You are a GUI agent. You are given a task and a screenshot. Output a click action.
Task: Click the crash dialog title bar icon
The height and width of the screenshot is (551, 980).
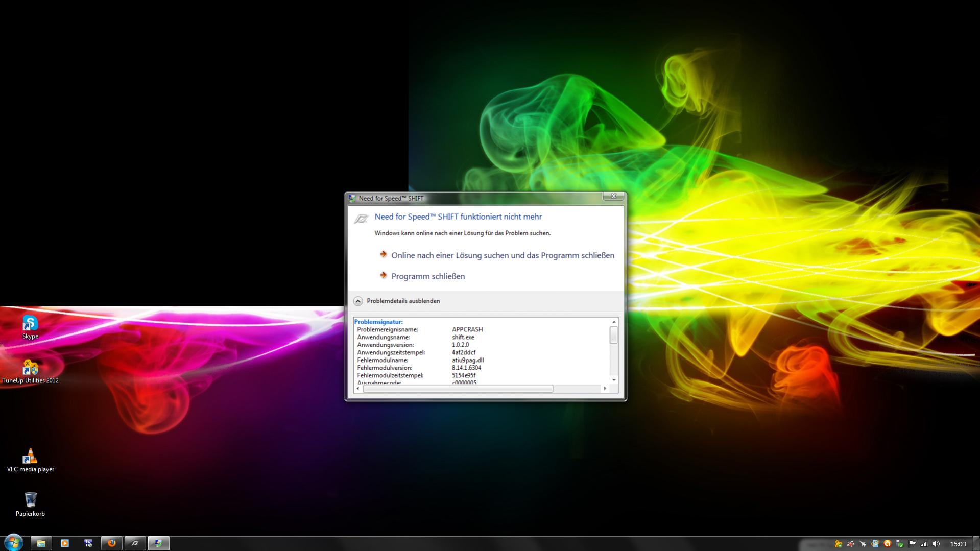pos(352,198)
